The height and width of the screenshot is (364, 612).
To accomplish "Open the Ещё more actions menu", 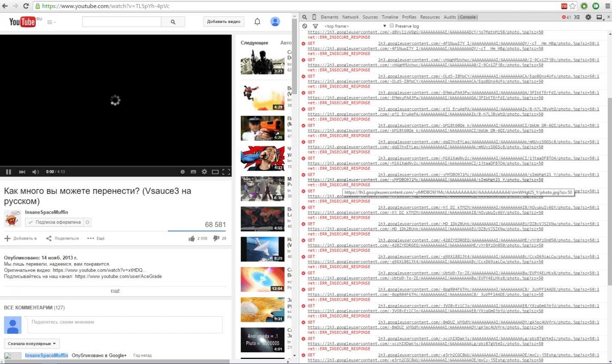I will pos(96,238).
